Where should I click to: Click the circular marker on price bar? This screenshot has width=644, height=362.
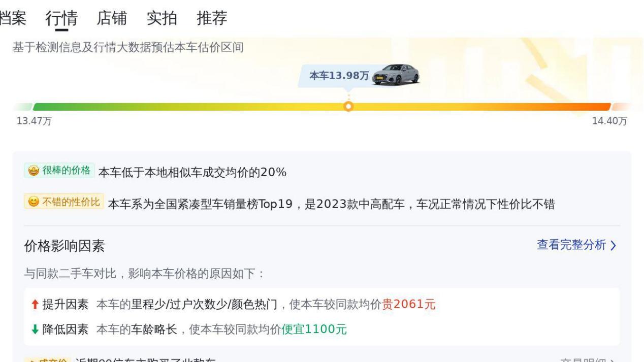348,107
